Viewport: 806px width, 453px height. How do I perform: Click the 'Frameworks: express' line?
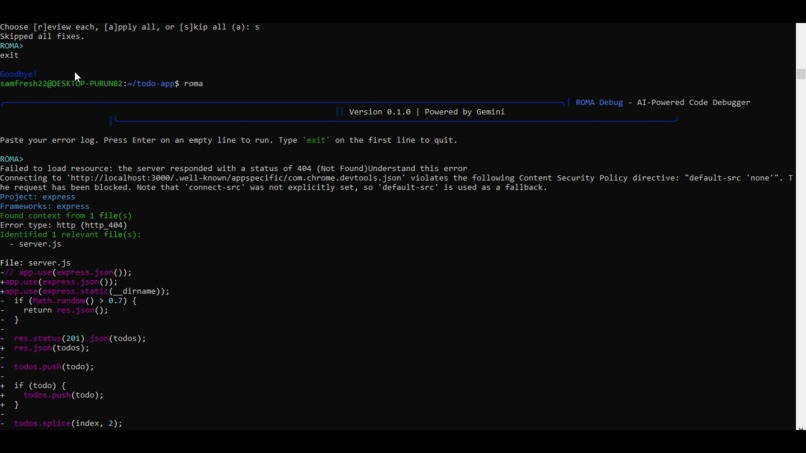pos(45,206)
